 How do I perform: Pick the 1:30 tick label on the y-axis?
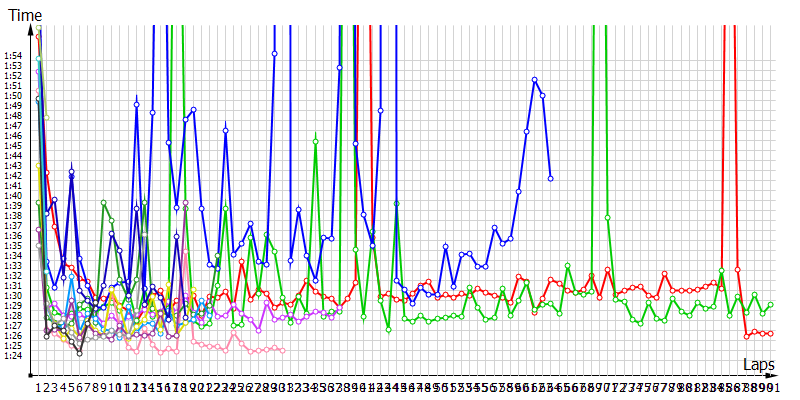(x=13, y=296)
